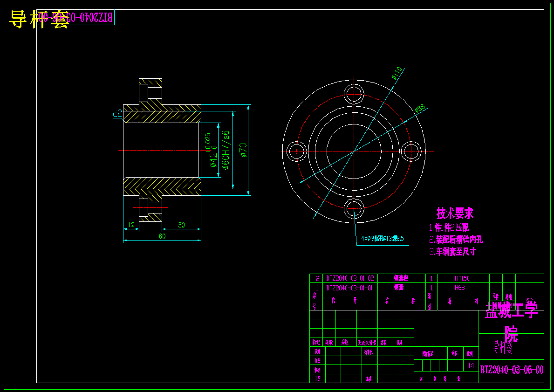Select the 4Xø9沉孔ø13深8.5 hole callout
554x392 pixels.
(x=382, y=239)
